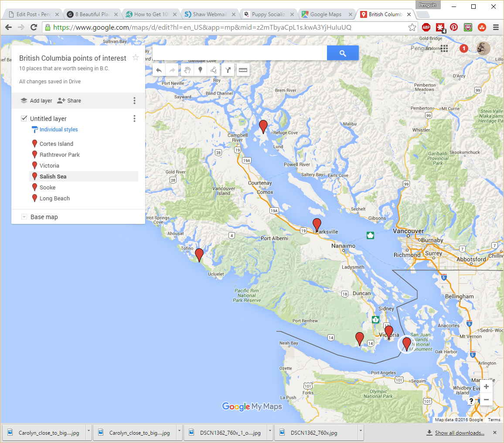Uncheck the Untitled layer checkbox

[24, 118]
